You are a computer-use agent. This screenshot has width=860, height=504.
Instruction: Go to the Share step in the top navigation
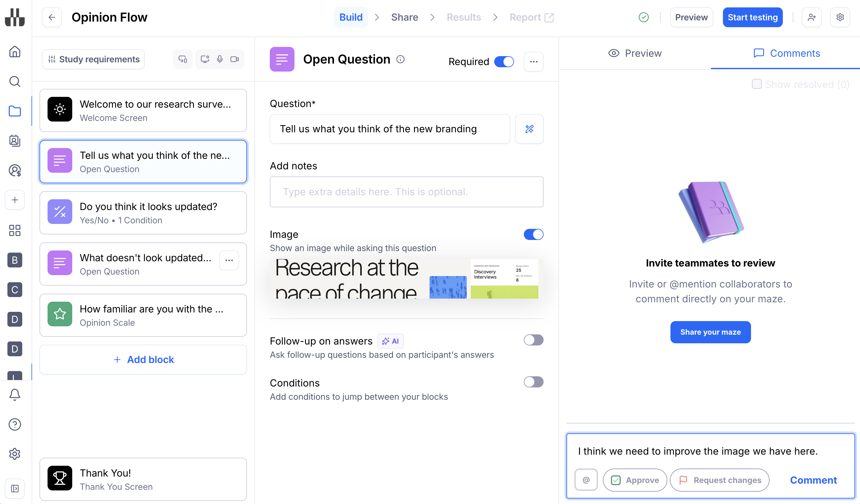[404, 17]
